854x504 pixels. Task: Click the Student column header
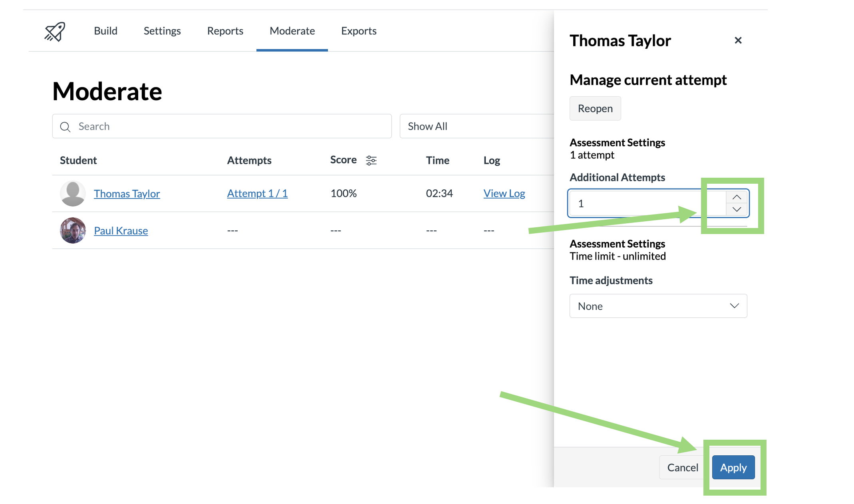pyautogui.click(x=78, y=160)
